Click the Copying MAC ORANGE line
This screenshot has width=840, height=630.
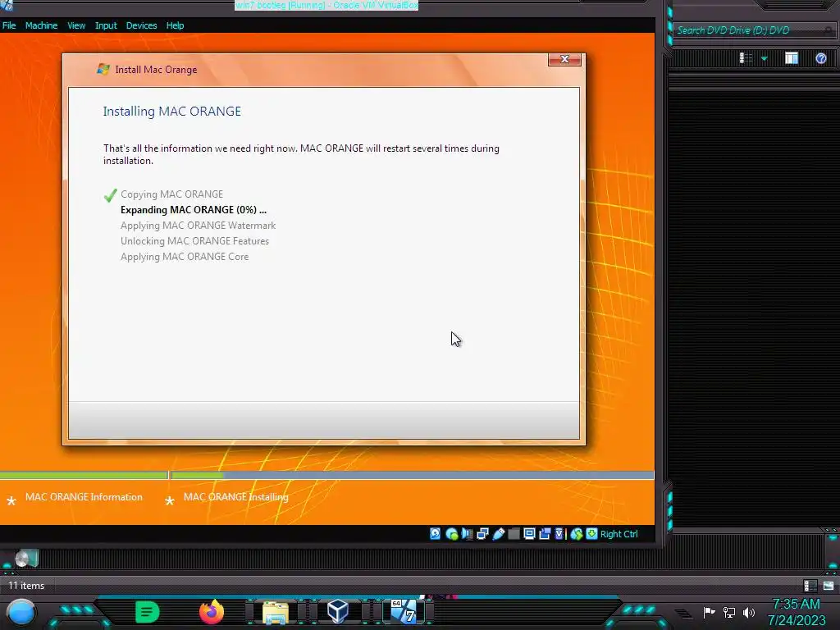coord(171,194)
